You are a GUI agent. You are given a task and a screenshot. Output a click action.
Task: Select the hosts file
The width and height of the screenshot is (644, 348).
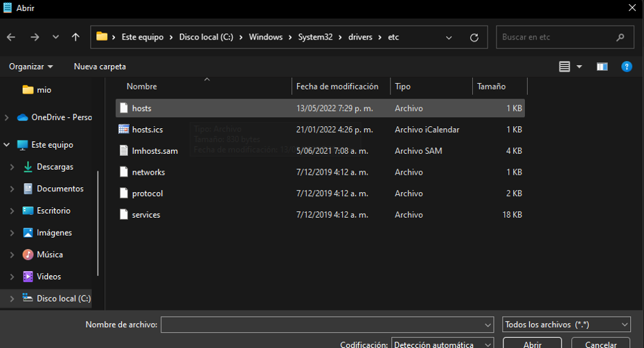(x=320, y=108)
